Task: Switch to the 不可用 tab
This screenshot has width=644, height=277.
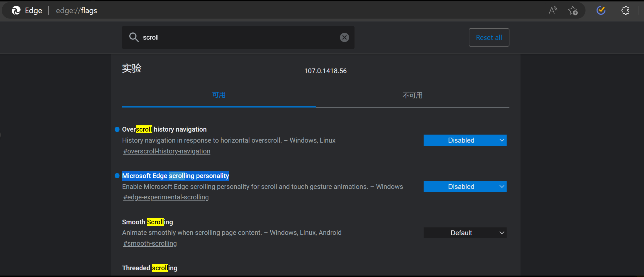Action: (x=412, y=95)
